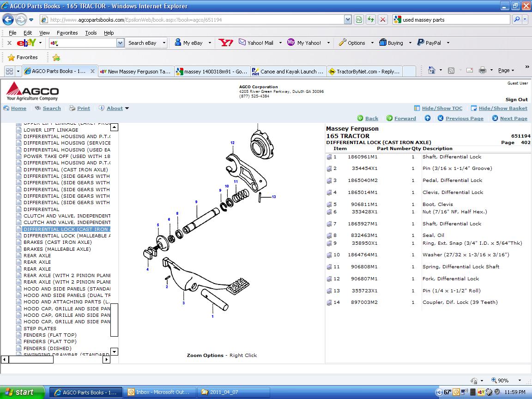The height and width of the screenshot is (399, 532).
Task: Open the Page menu dropdown
Action: pyautogui.click(x=506, y=70)
